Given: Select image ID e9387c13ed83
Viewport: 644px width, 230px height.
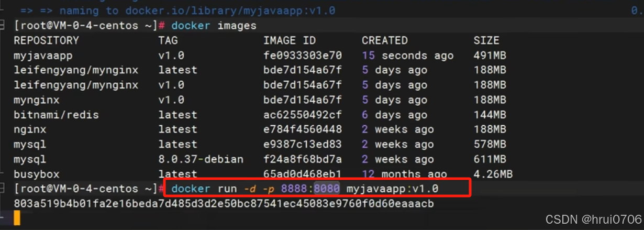Looking at the screenshot, I should point(303,144).
